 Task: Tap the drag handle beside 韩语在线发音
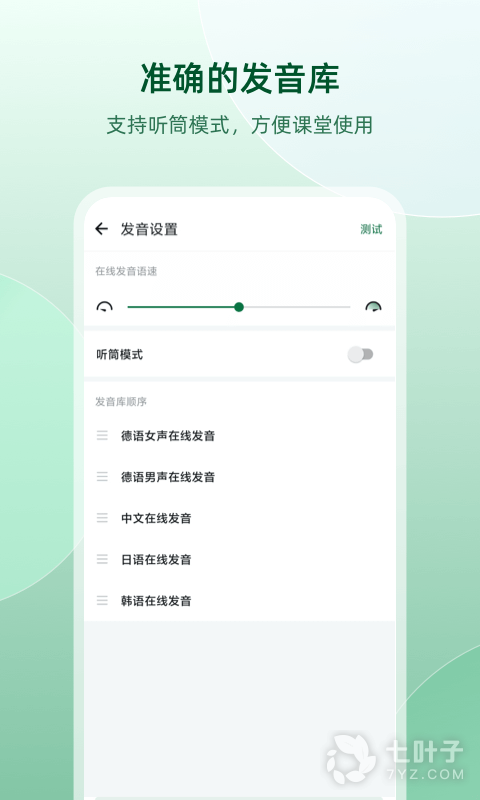point(102,601)
